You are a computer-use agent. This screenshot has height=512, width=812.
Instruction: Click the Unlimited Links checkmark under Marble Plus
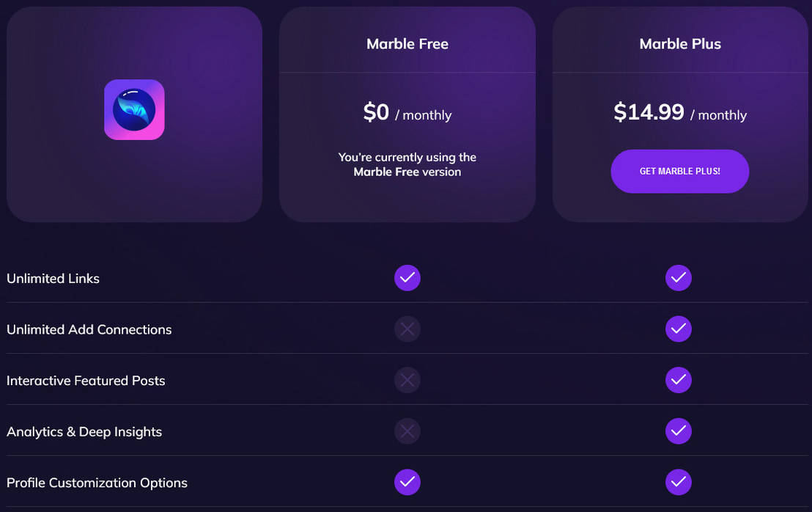pyautogui.click(x=679, y=278)
